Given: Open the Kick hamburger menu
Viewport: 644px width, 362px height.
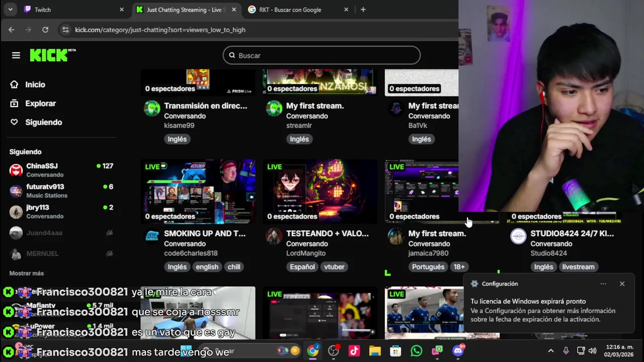Looking at the screenshot, I should click(x=16, y=55).
